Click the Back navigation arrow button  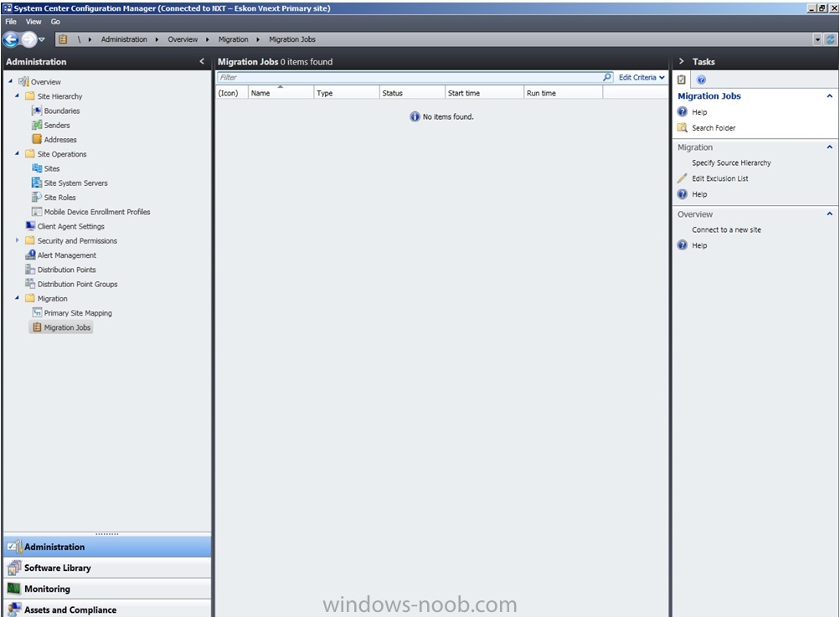[10, 39]
